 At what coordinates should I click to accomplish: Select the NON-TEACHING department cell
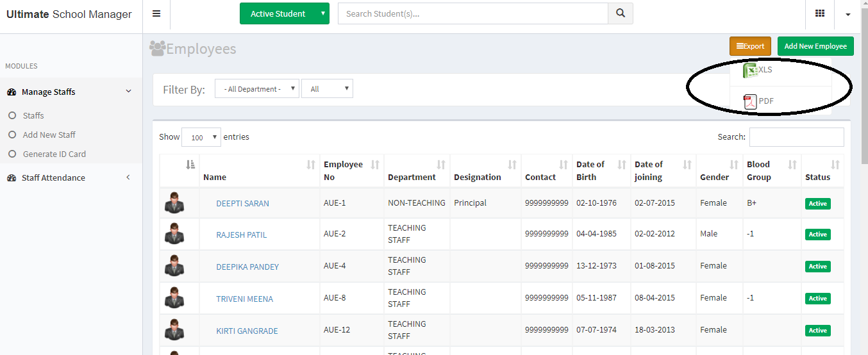[x=417, y=203]
